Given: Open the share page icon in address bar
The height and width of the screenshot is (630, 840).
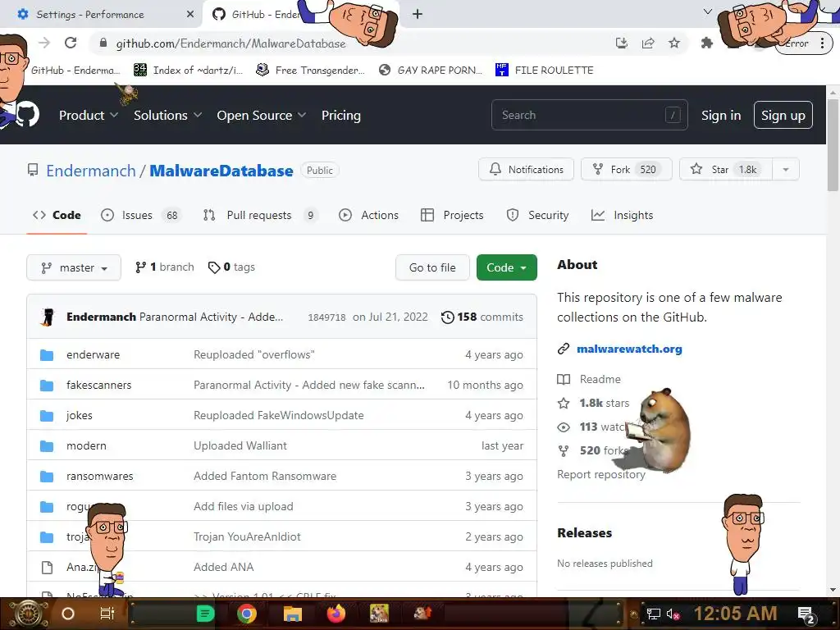Looking at the screenshot, I should (x=648, y=43).
